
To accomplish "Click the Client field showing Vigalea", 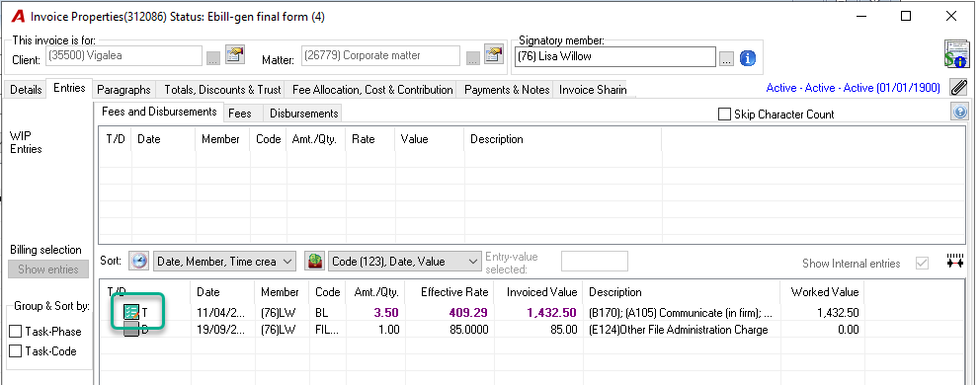I will (123, 55).
